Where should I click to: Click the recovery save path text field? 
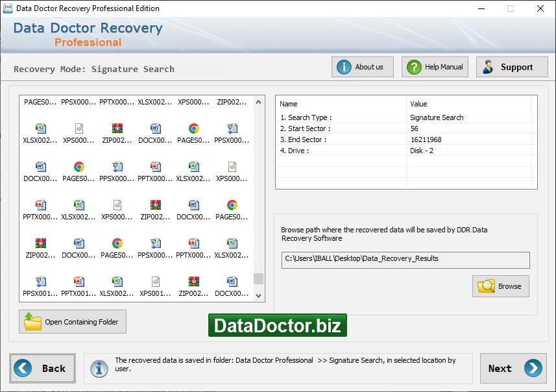point(406,260)
